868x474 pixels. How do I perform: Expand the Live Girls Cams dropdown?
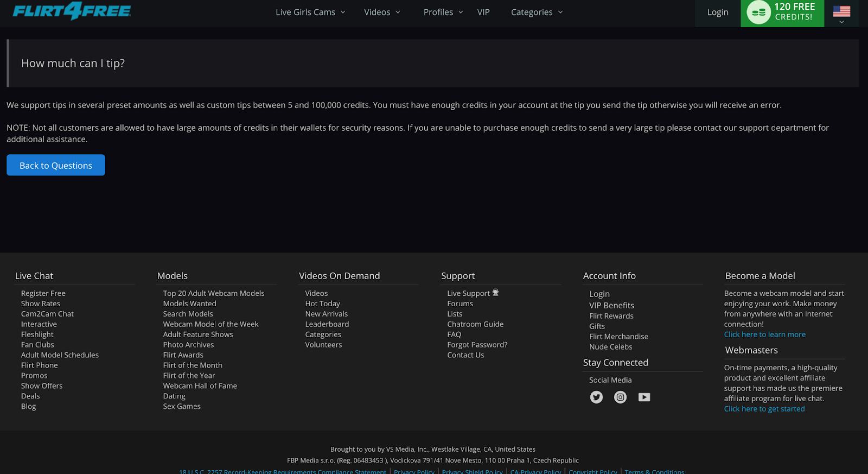click(x=343, y=12)
